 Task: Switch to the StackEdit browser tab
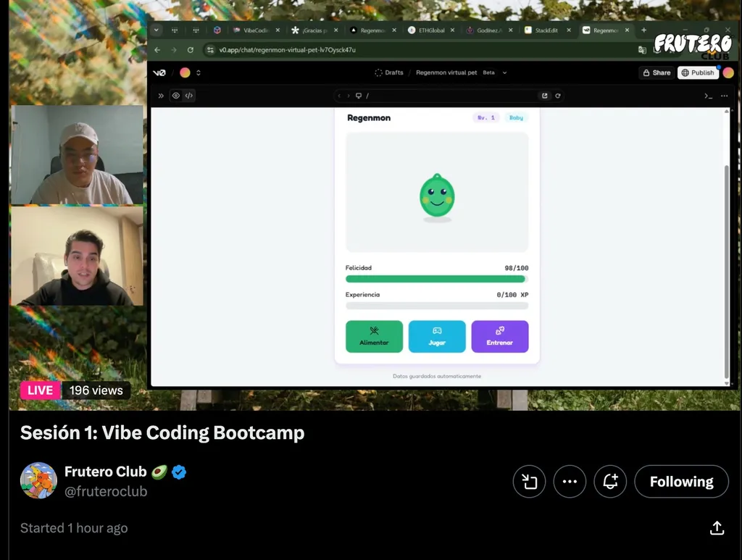pyautogui.click(x=547, y=30)
